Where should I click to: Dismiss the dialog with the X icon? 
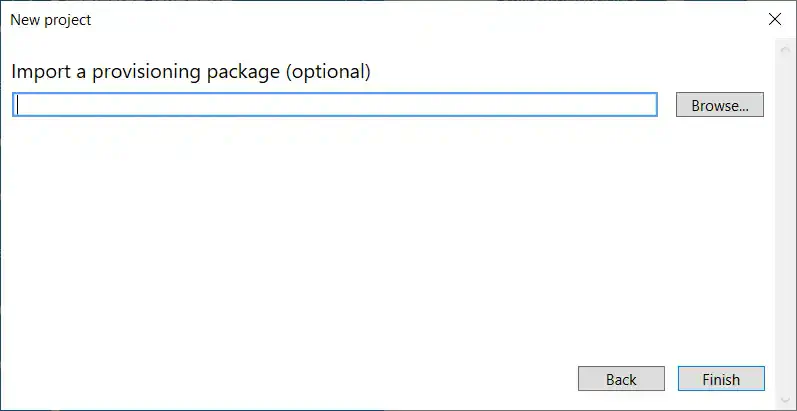coord(775,19)
